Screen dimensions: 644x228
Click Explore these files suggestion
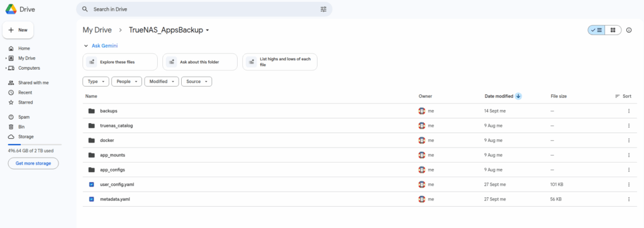tap(120, 62)
